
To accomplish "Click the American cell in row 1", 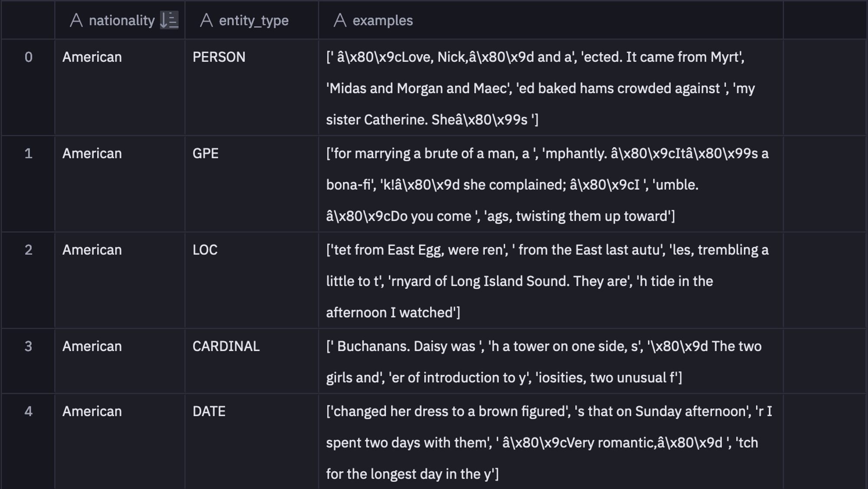I will [x=92, y=153].
